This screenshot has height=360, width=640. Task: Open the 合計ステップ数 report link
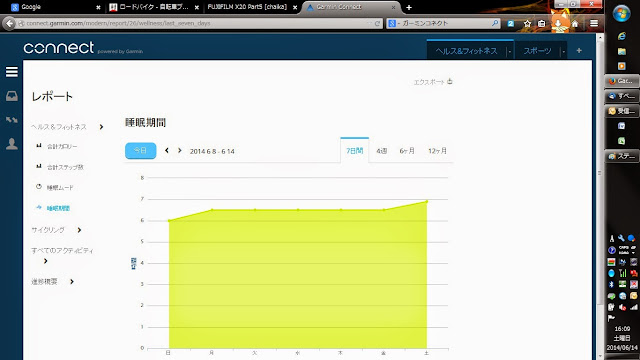65,167
